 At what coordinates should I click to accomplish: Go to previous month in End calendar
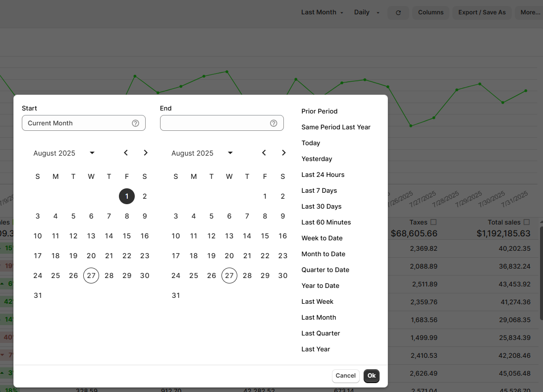264,153
